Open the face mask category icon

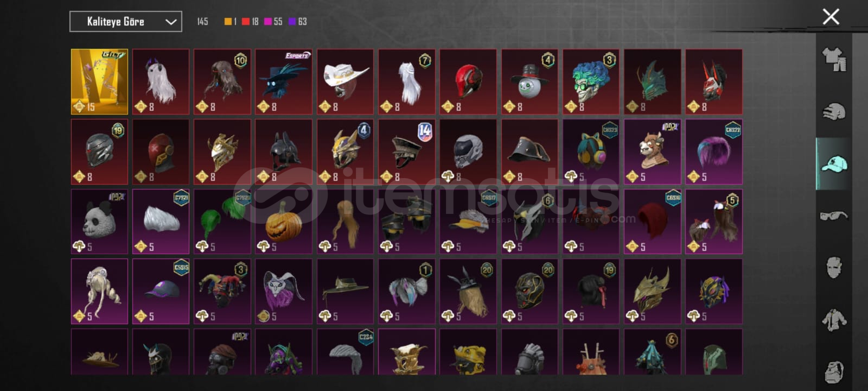coord(834,268)
